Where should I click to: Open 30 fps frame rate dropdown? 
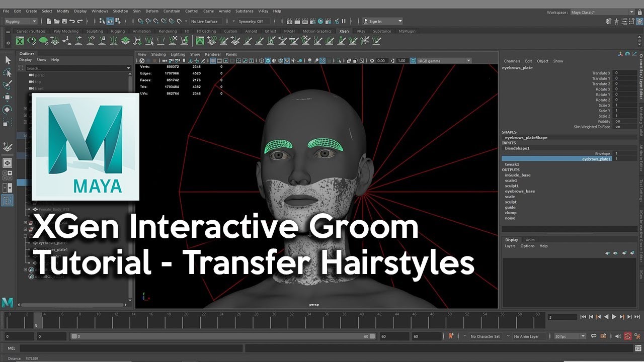(x=570, y=336)
